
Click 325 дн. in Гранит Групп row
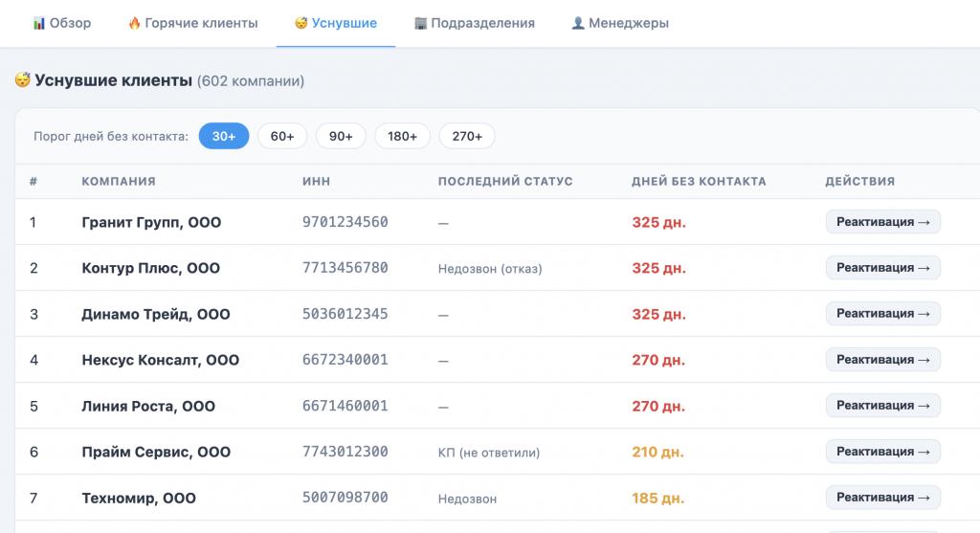click(x=658, y=222)
